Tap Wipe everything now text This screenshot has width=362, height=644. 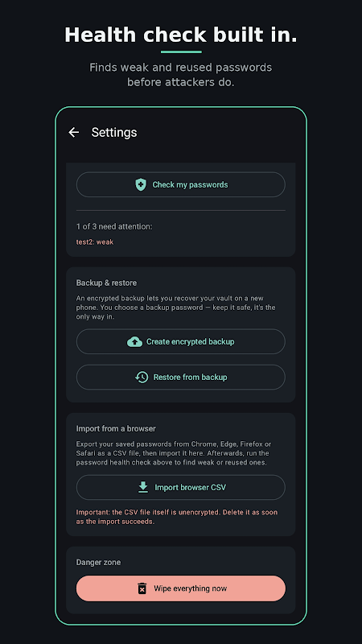(190, 588)
